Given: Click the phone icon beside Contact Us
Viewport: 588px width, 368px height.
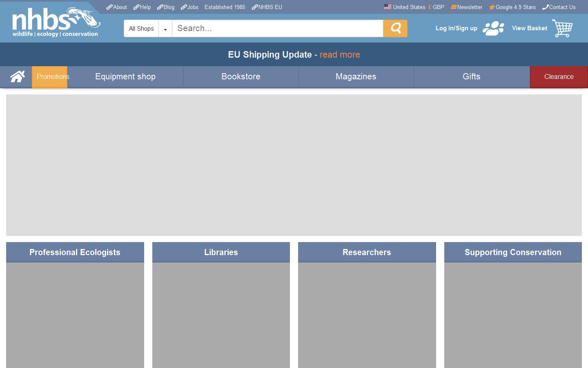Looking at the screenshot, I should (546, 7).
